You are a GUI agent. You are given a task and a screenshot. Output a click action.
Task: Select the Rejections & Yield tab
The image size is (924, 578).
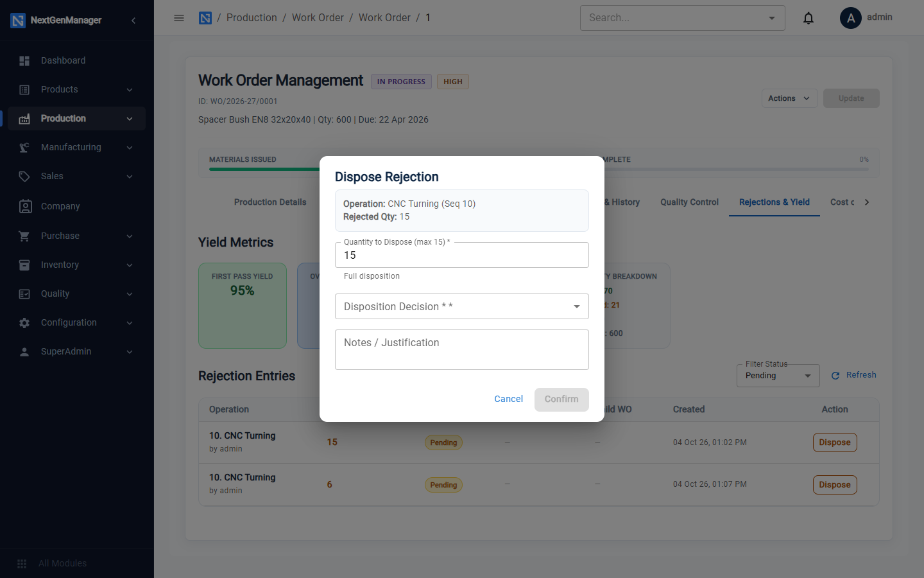click(774, 202)
